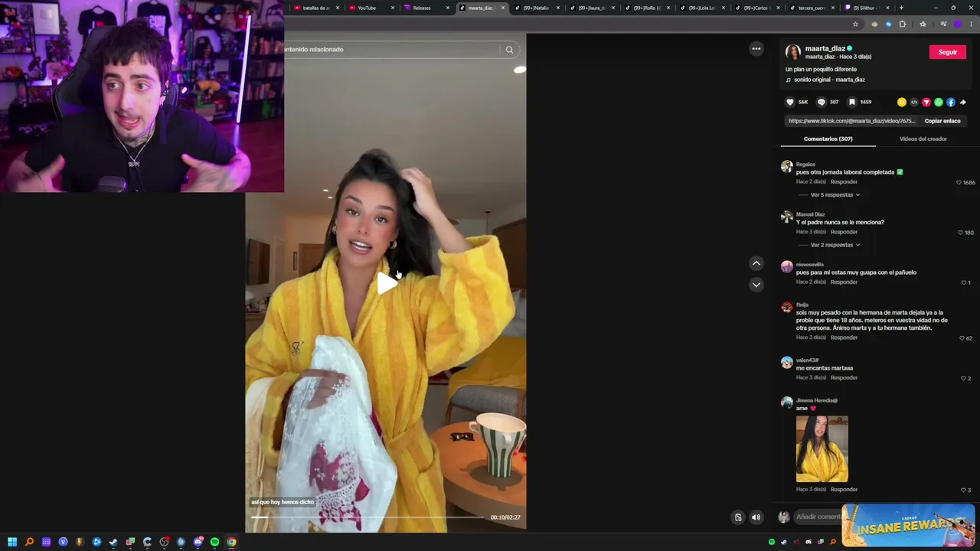This screenshot has width=980, height=551.
Task: Open Spotify from the taskbar
Action: coord(214,542)
